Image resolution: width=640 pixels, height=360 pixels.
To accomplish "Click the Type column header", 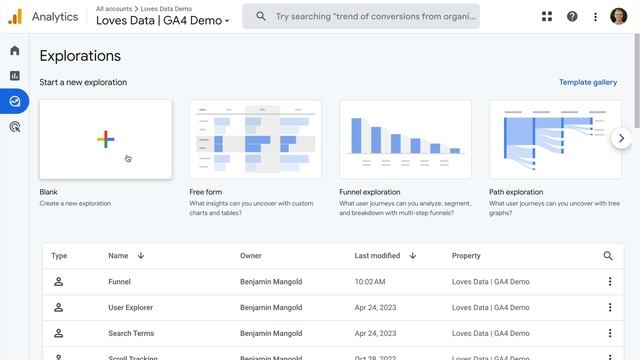I will [x=59, y=256].
